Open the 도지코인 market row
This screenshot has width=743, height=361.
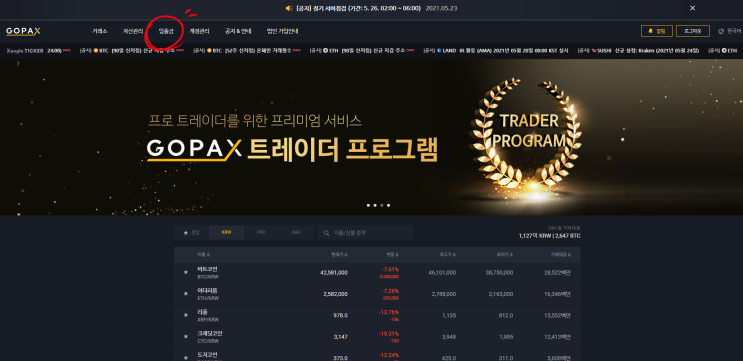pos(377,355)
